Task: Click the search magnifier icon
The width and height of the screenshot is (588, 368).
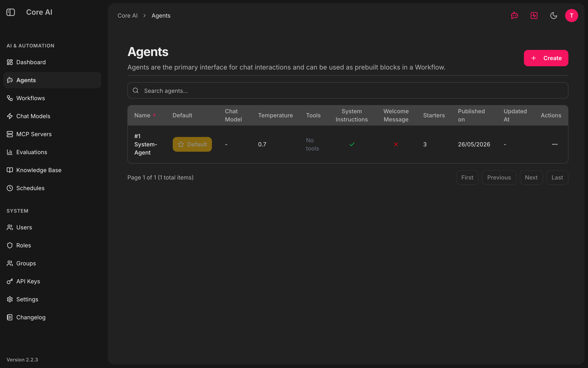Action: pos(136,91)
